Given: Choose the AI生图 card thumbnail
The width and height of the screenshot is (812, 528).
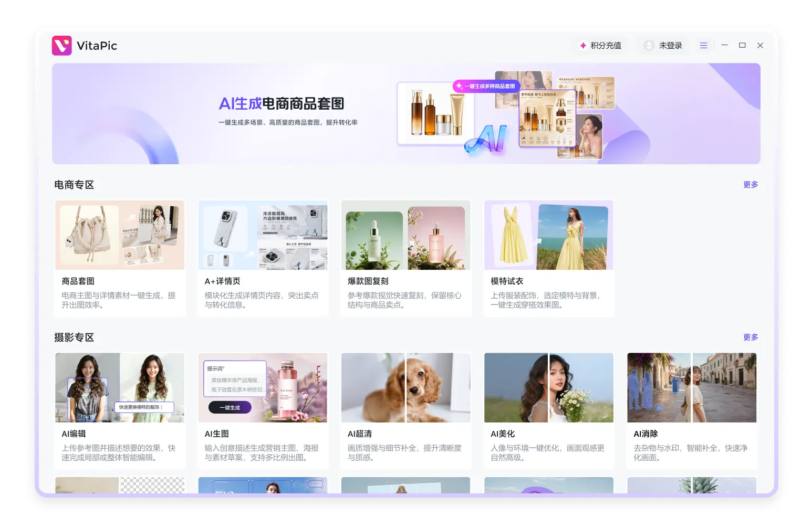Looking at the screenshot, I should tap(263, 388).
